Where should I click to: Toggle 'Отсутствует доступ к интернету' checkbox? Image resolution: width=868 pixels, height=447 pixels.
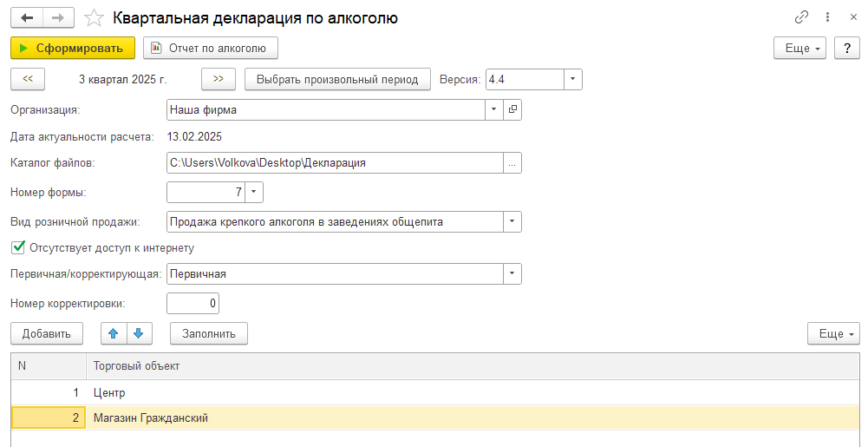pos(17,248)
